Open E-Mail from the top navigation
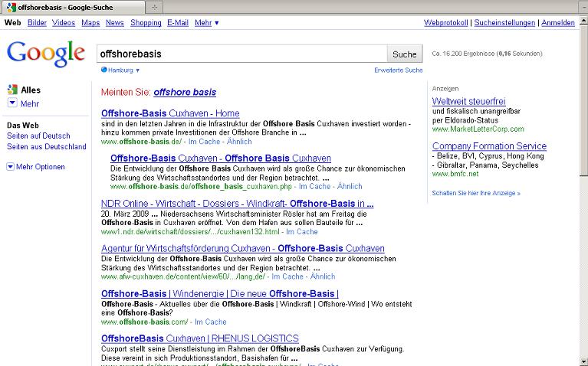This screenshot has height=366, width=588. tap(178, 23)
